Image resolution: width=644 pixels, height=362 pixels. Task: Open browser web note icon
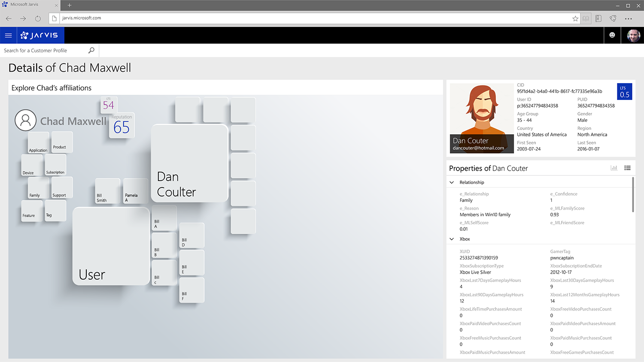click(613, 18)
